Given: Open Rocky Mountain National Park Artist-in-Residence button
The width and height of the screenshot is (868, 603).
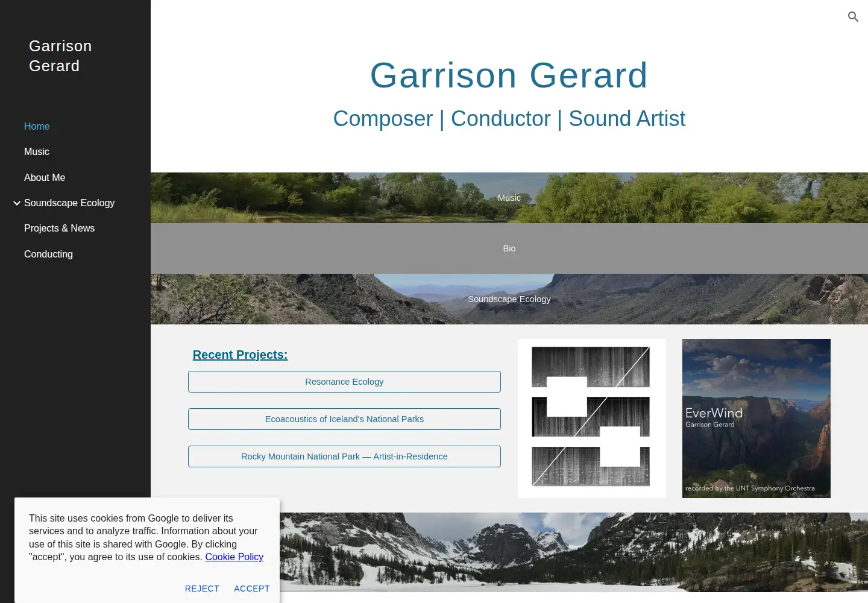Looking at the screenshot, I should coord(344,456).
